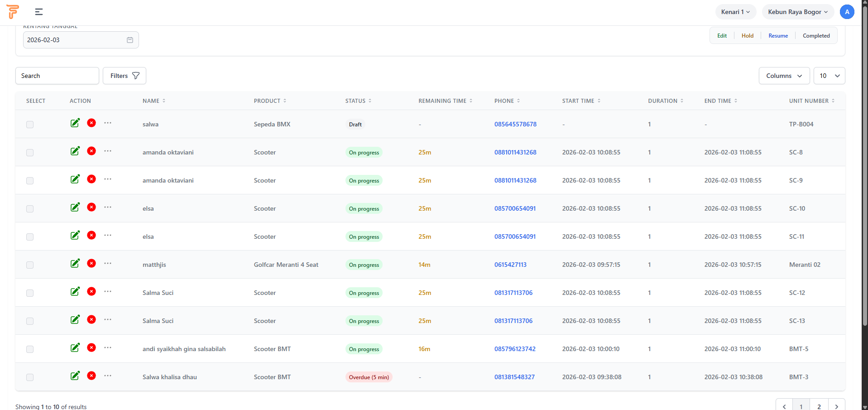Click the hamburger menu icon
The width and height of the screenshot is (868, 410).
(x=39, y=12)
